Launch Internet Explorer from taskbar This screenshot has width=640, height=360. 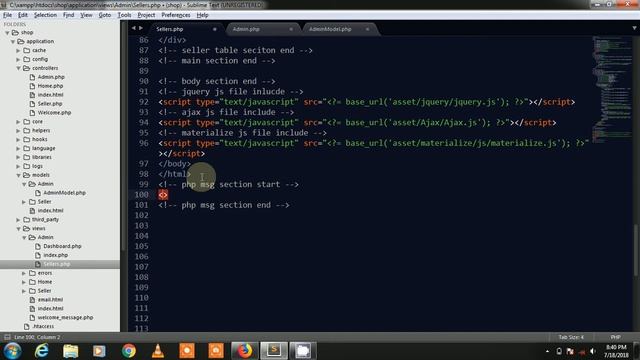(41, 351)
